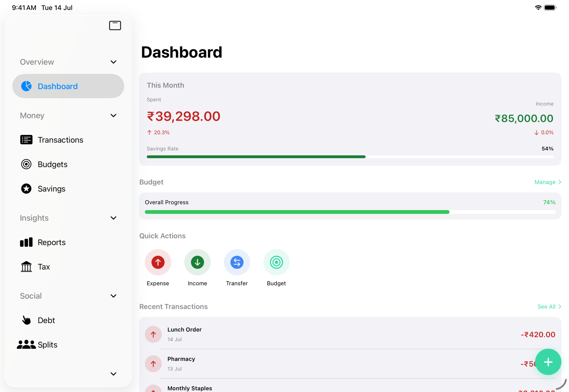Image resolution: width=569 pixels, height=392 pixels.
Task: Click the -₹420.00 Lunch Order amount
Action: coord(538,334)
